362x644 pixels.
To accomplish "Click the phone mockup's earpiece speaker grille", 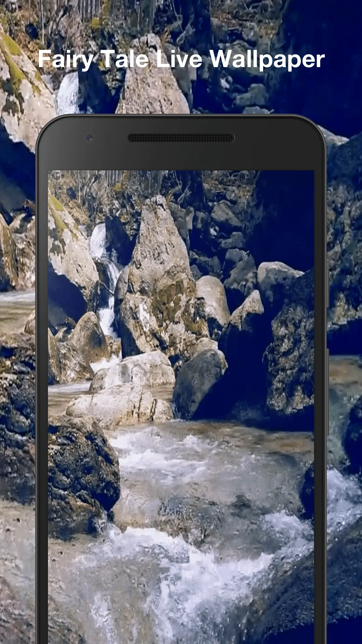I will coord(181,138).
